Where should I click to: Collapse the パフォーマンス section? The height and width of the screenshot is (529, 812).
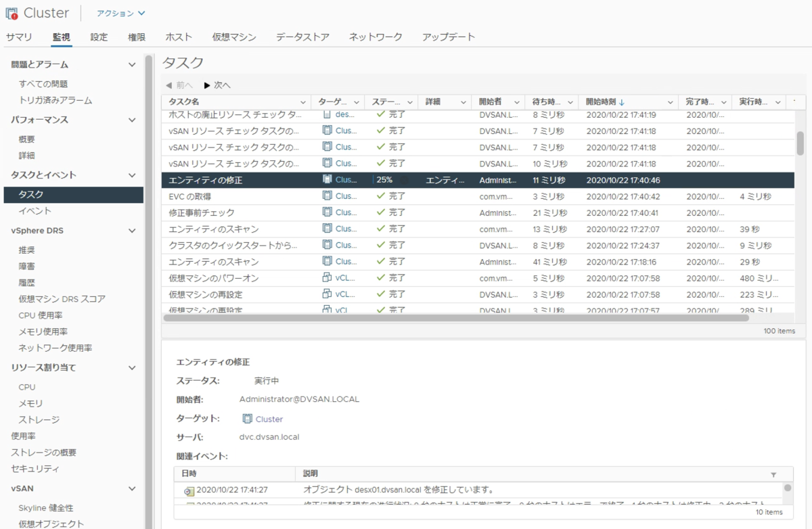click(133, 120)
